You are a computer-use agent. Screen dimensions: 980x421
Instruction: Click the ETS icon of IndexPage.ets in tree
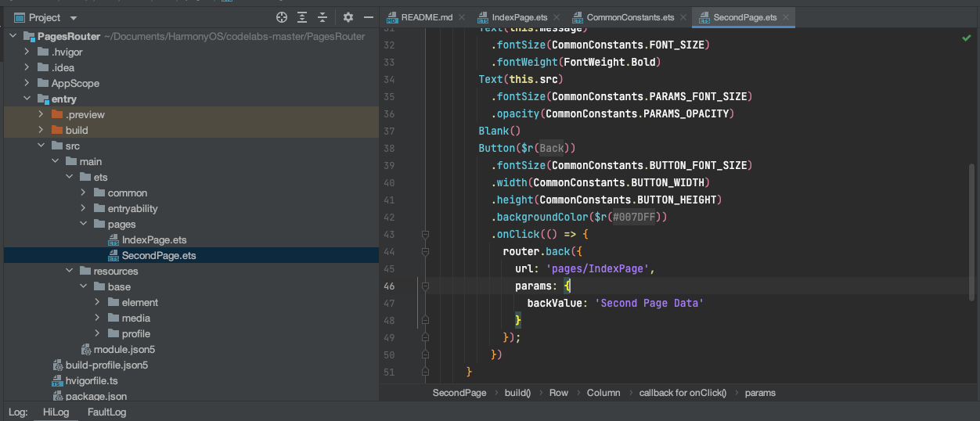pyautogui.click(x=113, y=239)
